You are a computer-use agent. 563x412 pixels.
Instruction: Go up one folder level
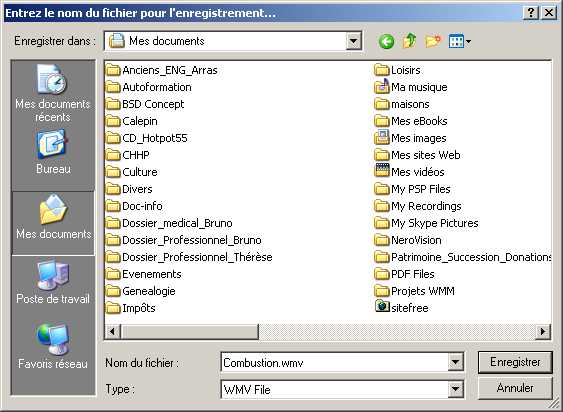tap(409, 41)
